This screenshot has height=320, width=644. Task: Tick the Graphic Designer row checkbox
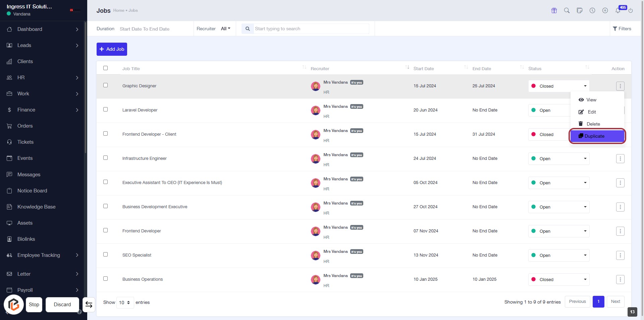pos(105,85)
